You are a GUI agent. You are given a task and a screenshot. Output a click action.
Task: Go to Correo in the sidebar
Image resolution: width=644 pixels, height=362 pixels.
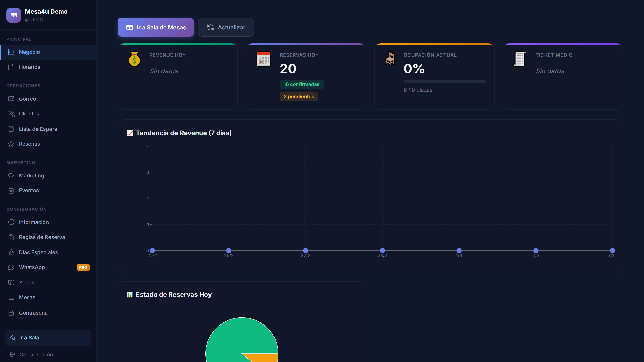click(x=48, y=99)
